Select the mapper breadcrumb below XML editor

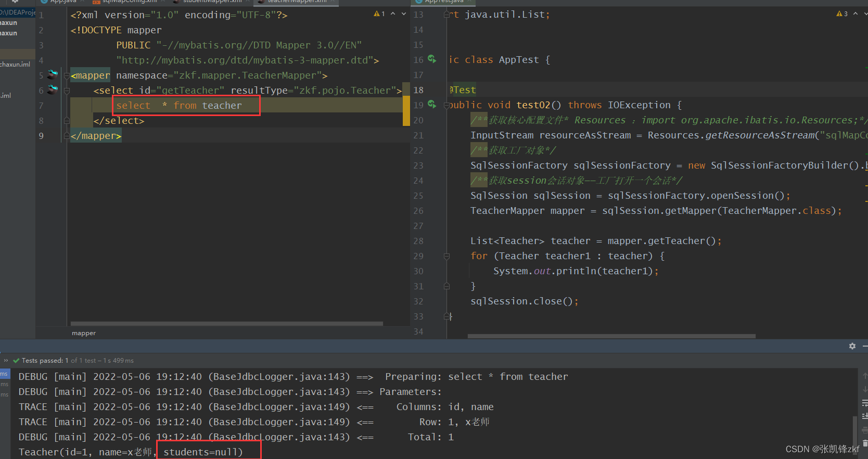coord(84,333)
